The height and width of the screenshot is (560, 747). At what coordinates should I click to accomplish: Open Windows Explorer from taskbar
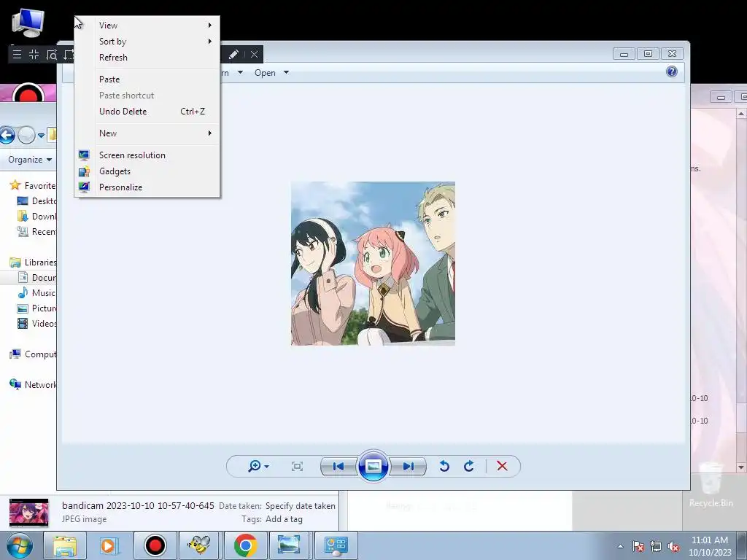tap(65, 545)
